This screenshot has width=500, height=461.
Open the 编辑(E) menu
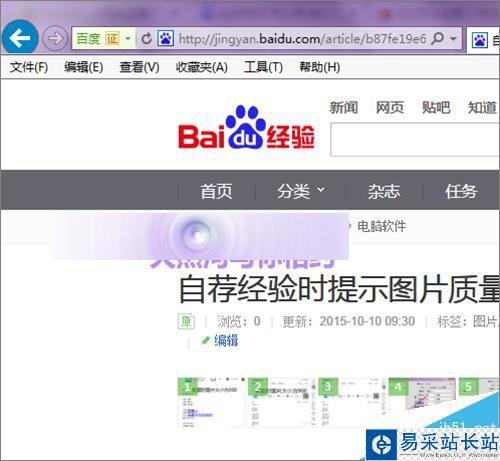click(84, 67)
